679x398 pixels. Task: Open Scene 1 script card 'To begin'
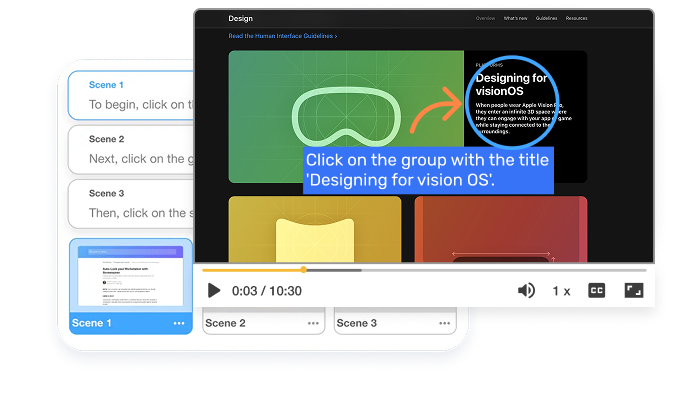click(x=131, y=95)
